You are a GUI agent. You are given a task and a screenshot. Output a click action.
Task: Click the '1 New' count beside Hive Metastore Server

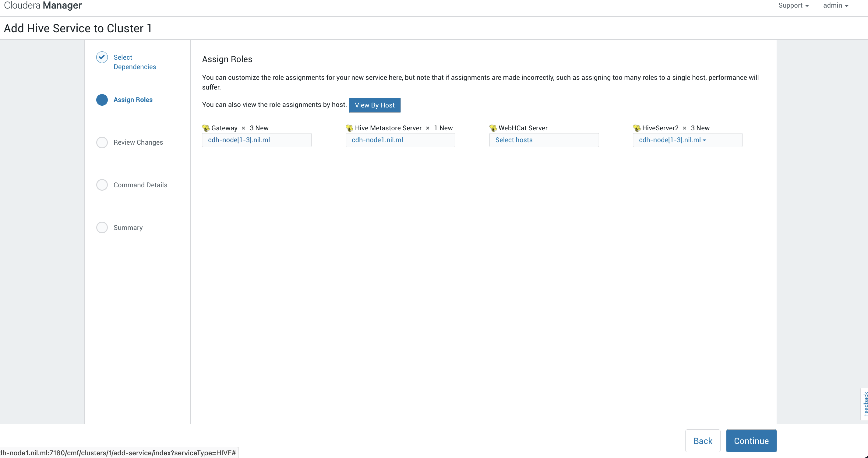[443, 128]
